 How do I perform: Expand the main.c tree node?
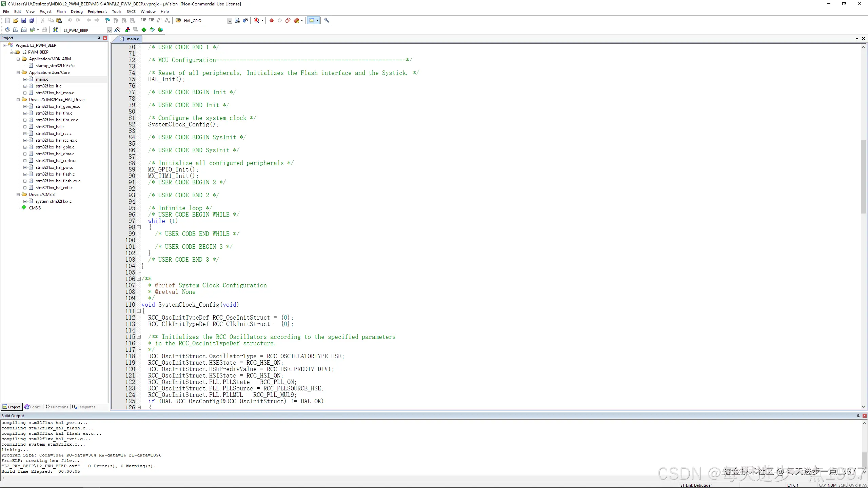(x=25, y=79)
